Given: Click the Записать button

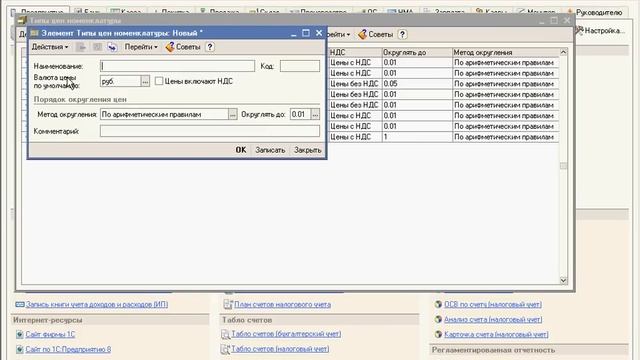Looking at the screenshot, I should (270, 150).
